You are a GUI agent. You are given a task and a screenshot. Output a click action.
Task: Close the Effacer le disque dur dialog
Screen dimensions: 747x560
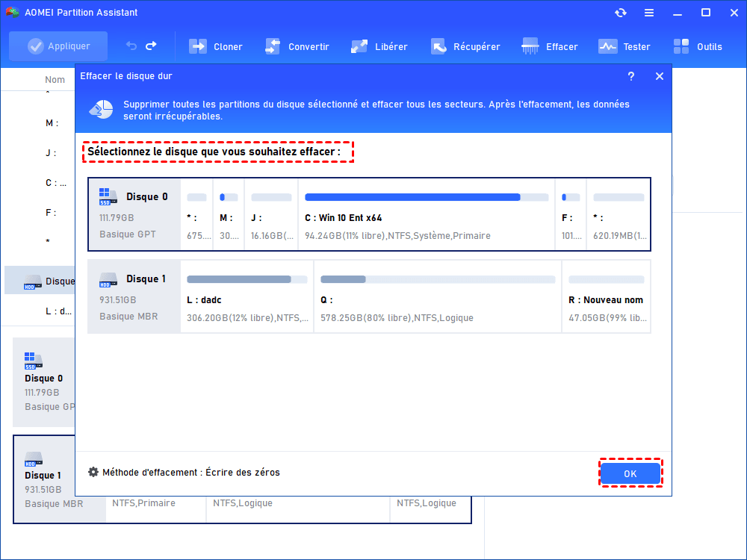pyautogui.click(x=659, y=76)
